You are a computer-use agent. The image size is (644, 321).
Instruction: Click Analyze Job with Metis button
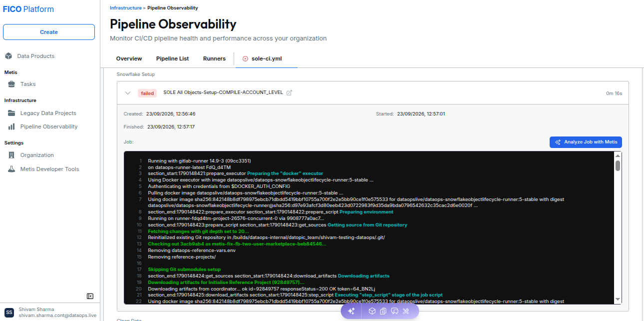(586, 142)
